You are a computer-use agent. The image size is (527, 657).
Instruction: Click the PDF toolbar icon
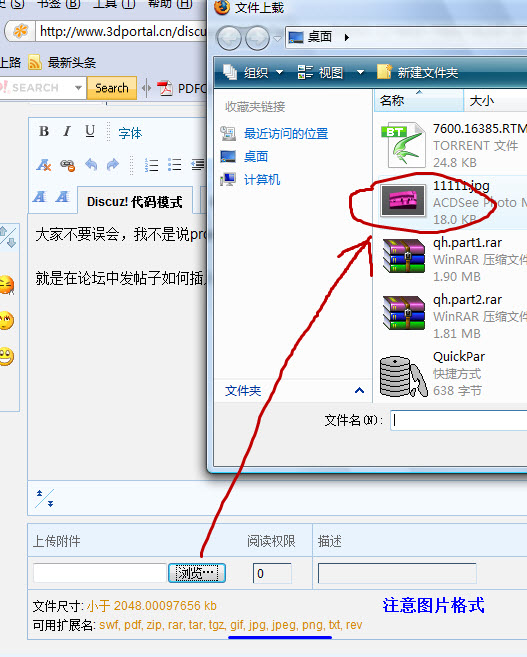coord(165,88)
